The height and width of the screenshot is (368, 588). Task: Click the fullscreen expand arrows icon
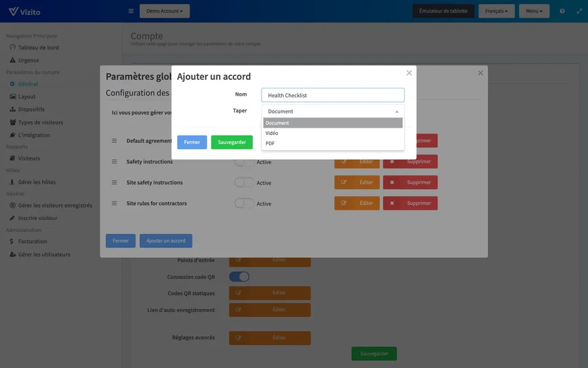[579, 11]
